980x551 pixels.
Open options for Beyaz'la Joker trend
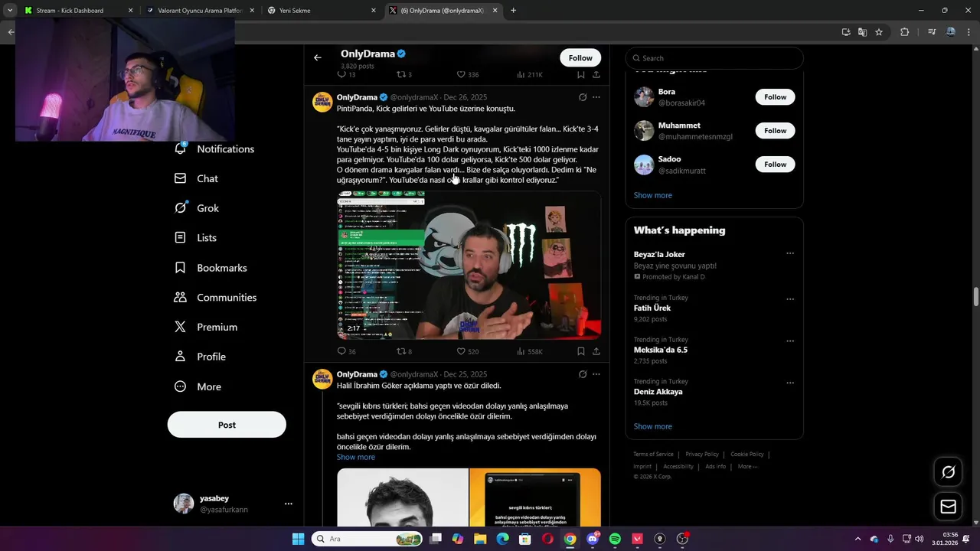coord(790,254)
